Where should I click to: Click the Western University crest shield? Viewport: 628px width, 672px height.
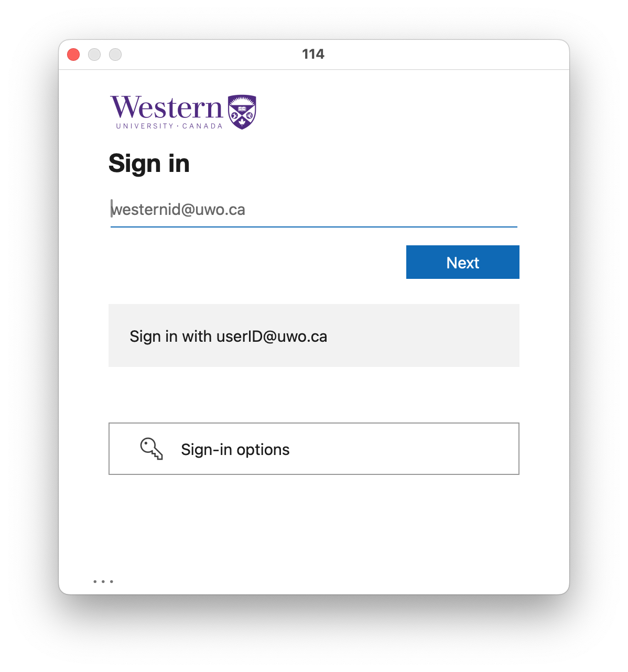pos(242,112)
